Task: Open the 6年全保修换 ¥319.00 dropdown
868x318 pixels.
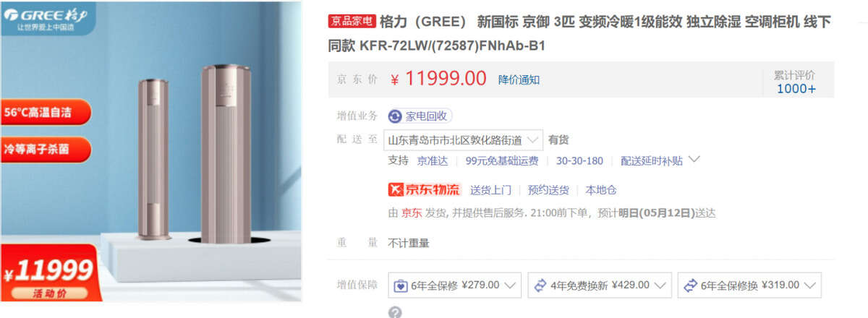Action: point(749,285)
